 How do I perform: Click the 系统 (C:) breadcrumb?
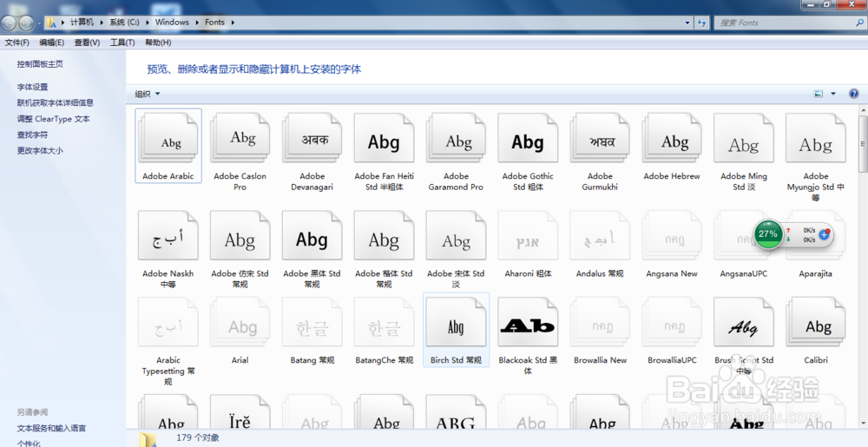[x=124, y=23]
